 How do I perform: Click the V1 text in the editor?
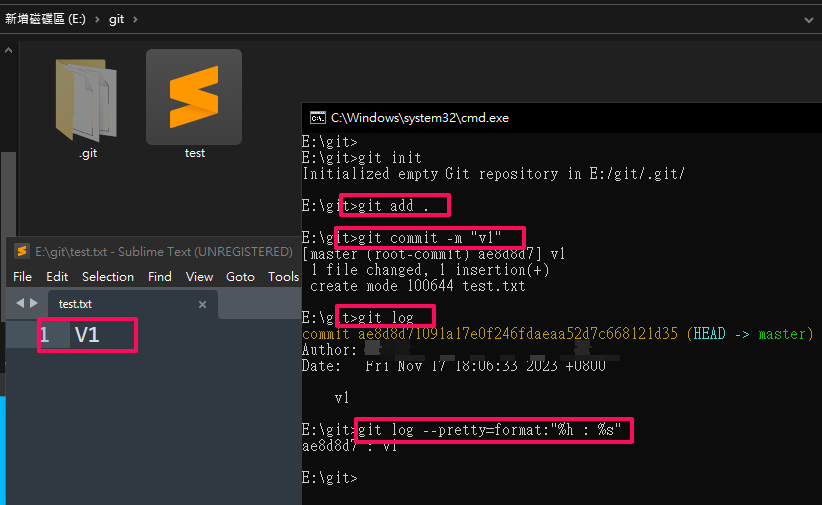tap(87, 335)
